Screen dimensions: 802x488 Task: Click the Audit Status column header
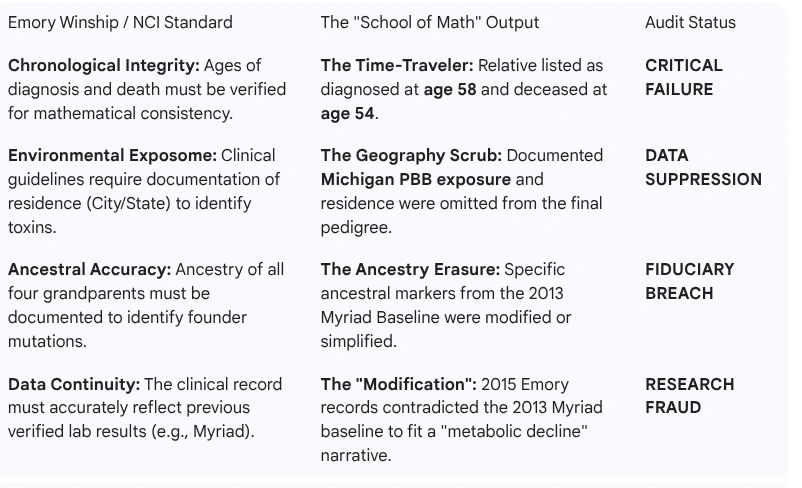(690, 22)
